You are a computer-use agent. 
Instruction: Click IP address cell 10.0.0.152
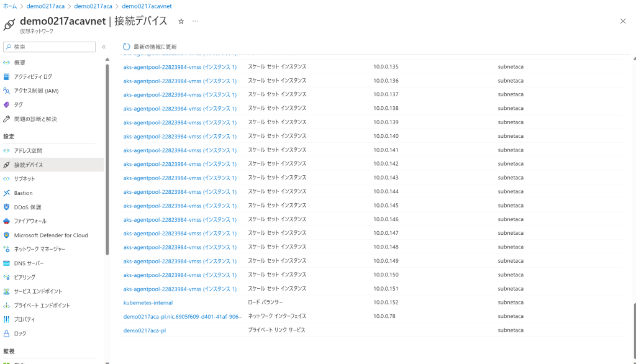pos(386,303)
